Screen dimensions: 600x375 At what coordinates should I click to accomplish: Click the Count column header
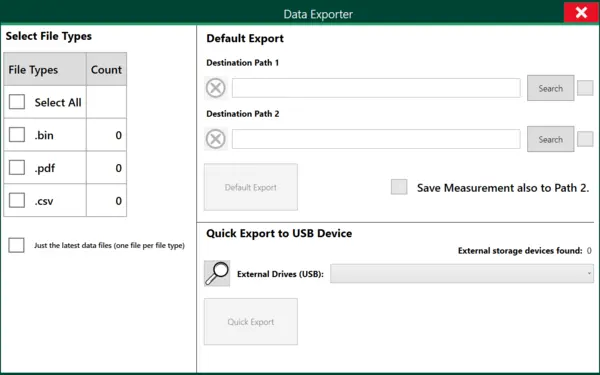106,69
